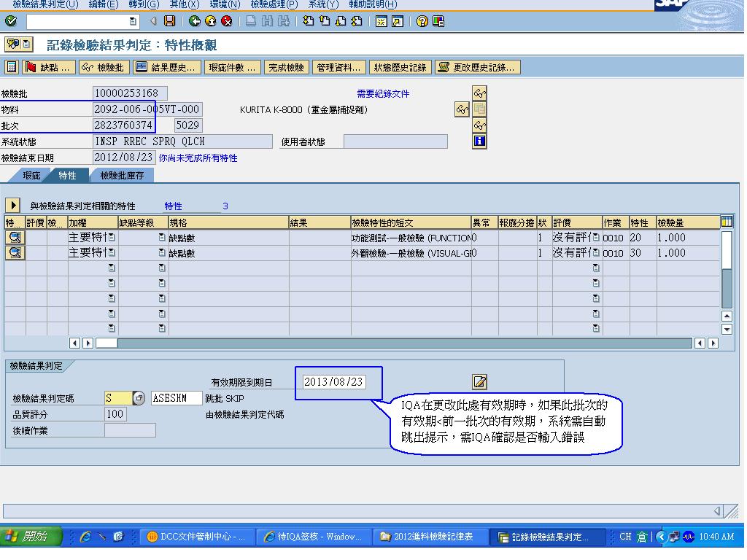
Task: Click the 狀態歷史記錄 button
Action: tap(400, 67)
